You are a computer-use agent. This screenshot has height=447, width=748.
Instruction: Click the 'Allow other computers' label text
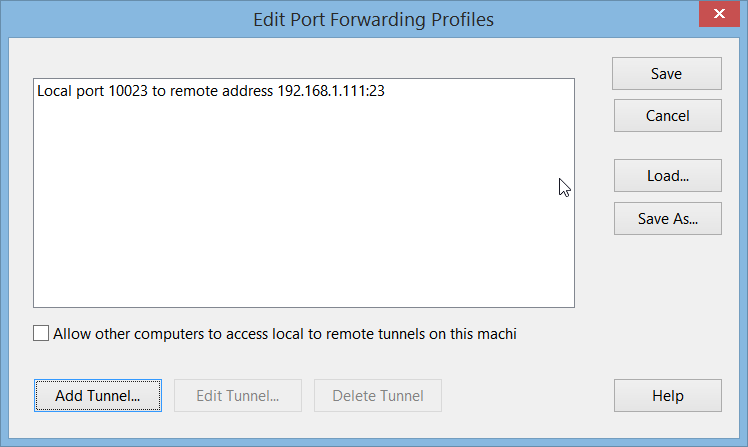[284, 334]
